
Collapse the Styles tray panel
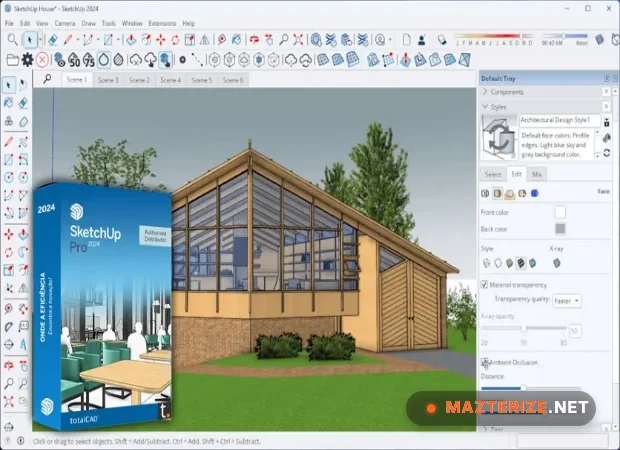[485, 107]
